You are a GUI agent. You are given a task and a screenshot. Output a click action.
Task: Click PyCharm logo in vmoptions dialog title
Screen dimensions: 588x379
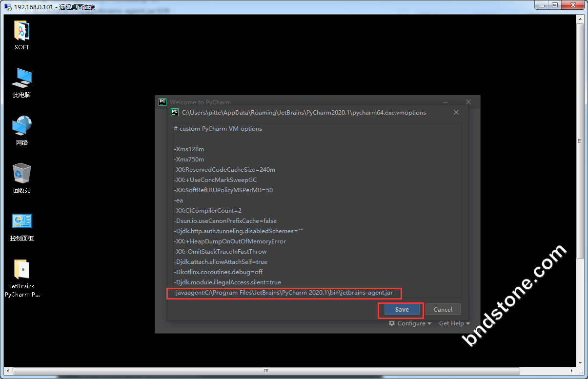coord(174,112)
